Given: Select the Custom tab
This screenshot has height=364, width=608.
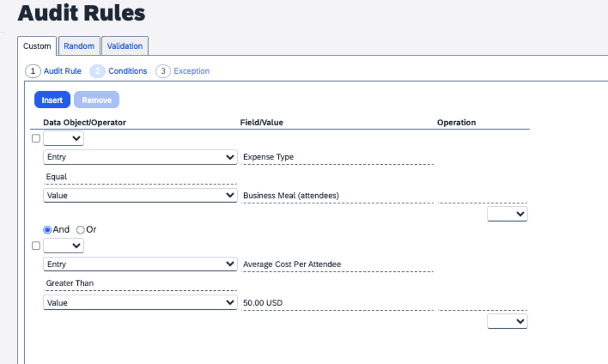Looking at the screenshot, I should (x=37, y=46).
